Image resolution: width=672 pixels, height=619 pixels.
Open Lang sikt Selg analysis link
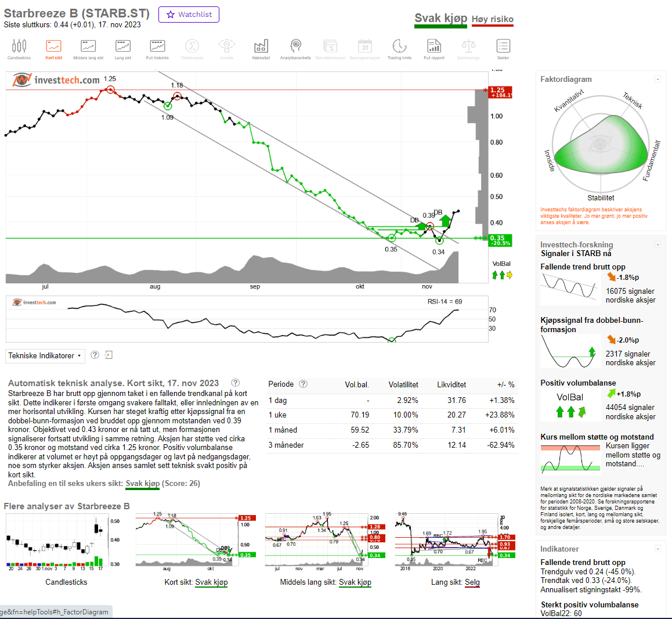click(472, 582)
